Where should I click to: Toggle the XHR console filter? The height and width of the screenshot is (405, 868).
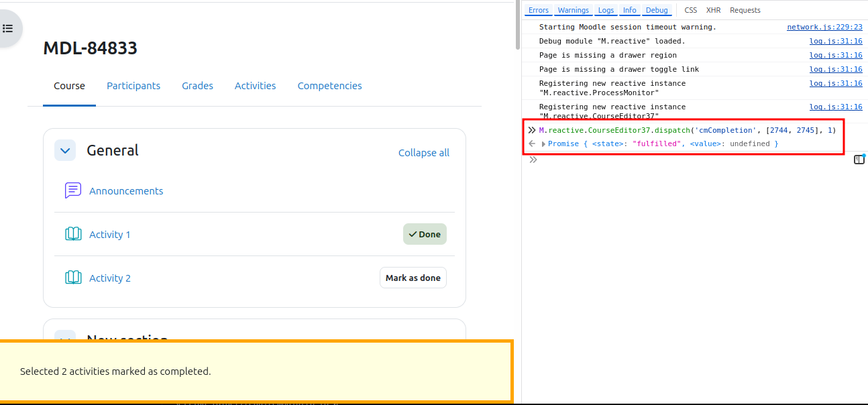coord(713,10)
